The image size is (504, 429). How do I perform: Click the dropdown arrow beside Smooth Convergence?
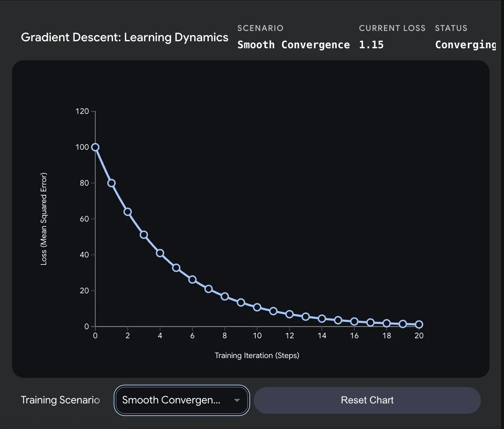(237, 400)
